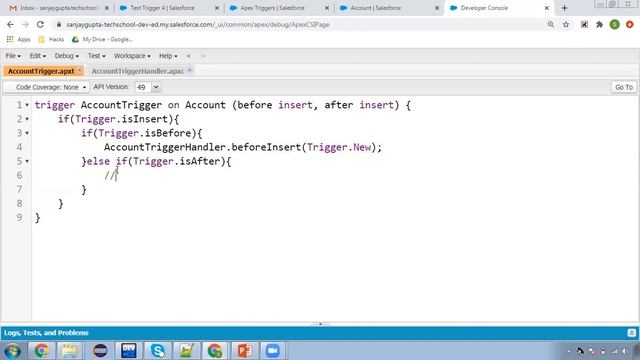
Task: Open the DEV application in taskbar
Action: 129,351
